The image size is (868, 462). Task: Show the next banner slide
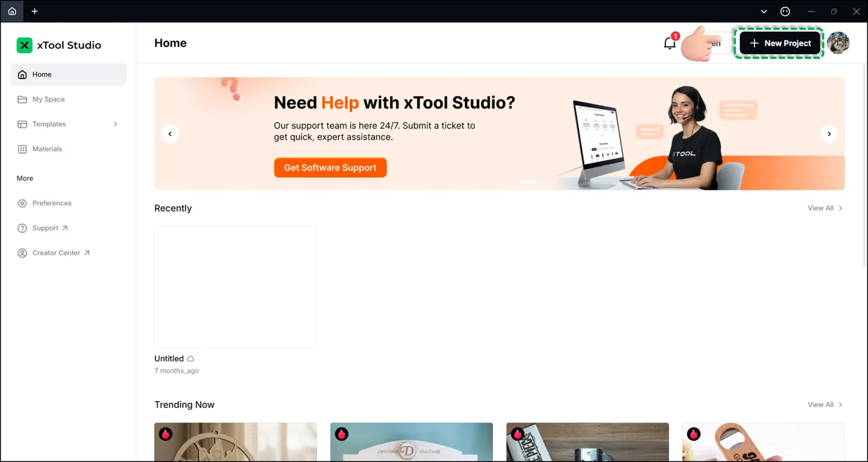829,134
